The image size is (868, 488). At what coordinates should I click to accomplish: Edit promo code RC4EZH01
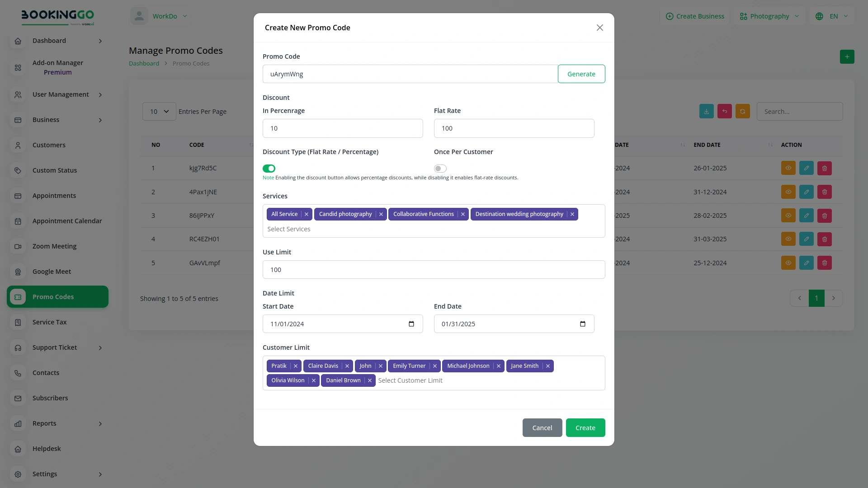[x=807, y=239]
